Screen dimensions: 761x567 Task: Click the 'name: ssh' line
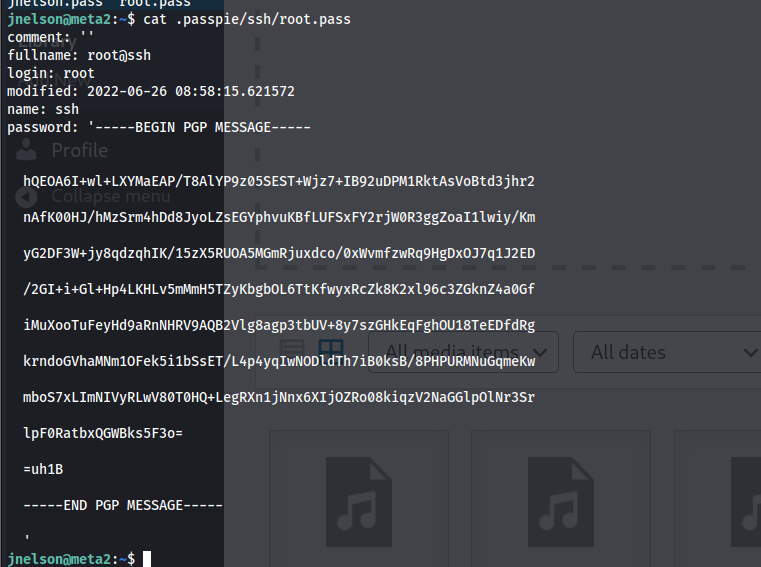point(43,109)
